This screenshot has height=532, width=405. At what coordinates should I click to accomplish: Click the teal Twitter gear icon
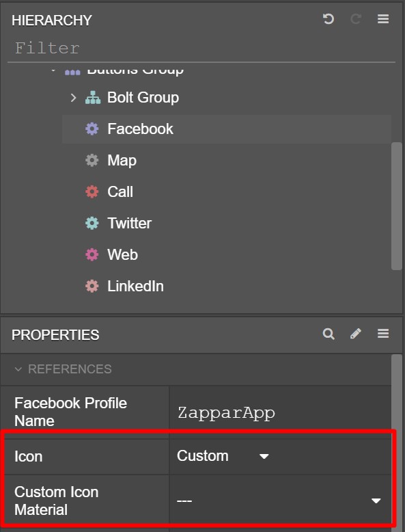(x=92, y=223)
